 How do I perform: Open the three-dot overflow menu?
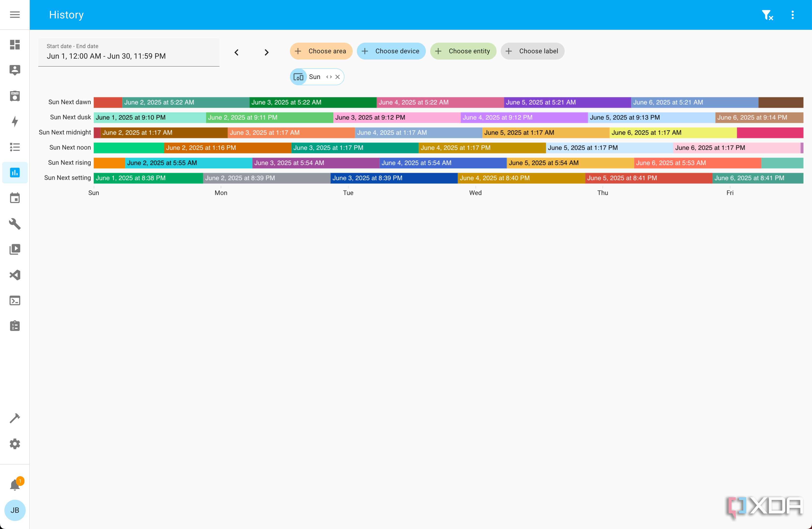point(793,15)
